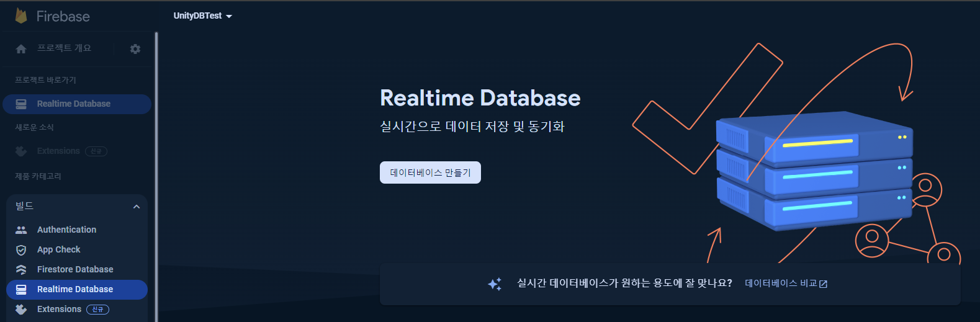Click the 신규 badge beside build Extensions
This screenshot has width=980, height=322.
pos(97,310)
